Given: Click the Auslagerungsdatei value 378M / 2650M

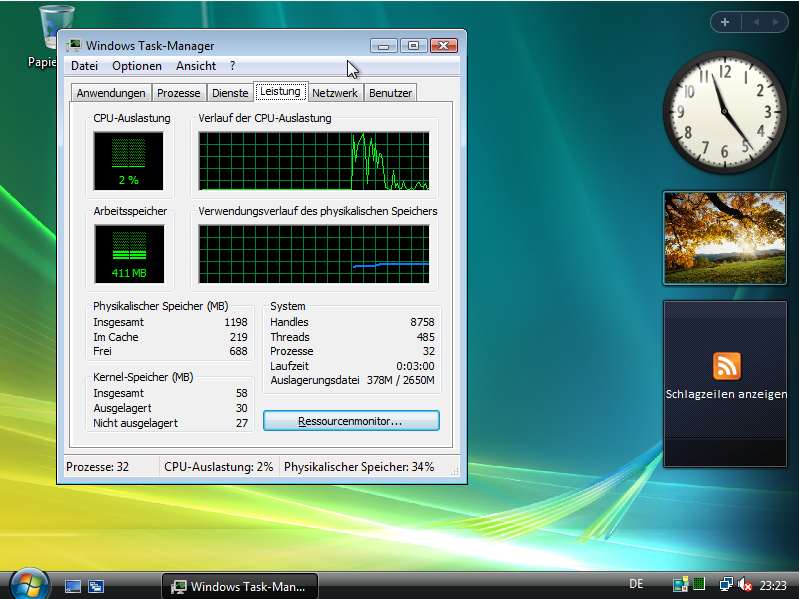Looking at the screenshot, I should (x=401, y=380).
